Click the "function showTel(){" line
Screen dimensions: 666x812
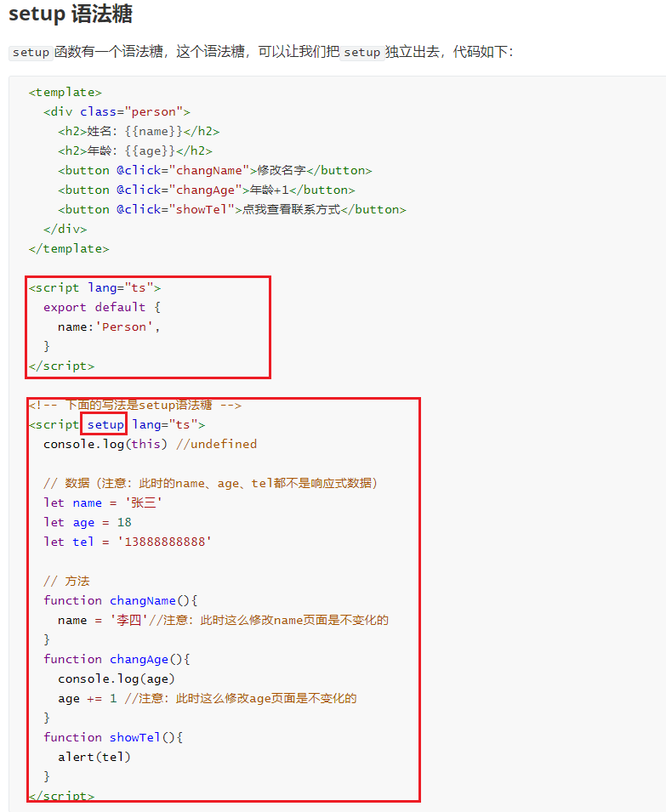coord(113,737)
